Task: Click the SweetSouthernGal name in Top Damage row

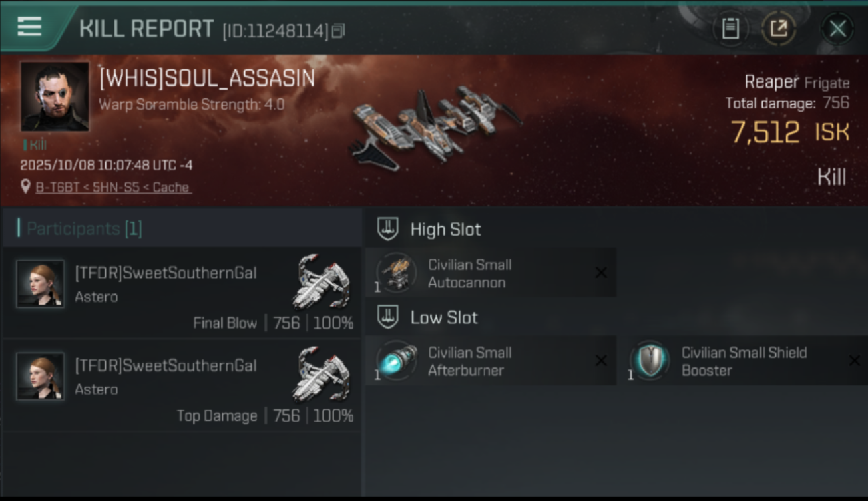Action: pos(166,366)
